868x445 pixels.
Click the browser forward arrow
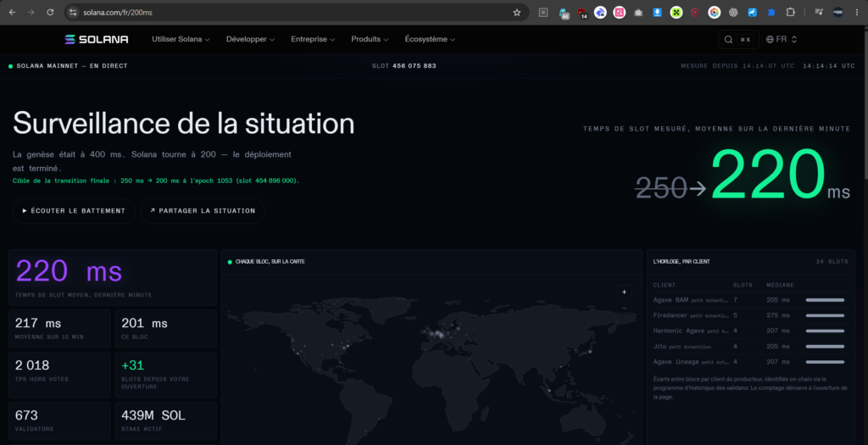tap(31, 12)
